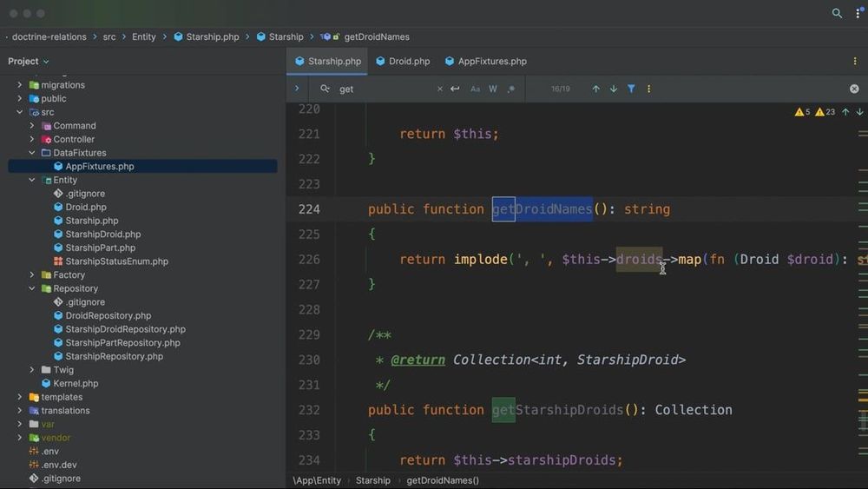Close the find bar
This screenshot has width=868, height=489.
[854, 89]
